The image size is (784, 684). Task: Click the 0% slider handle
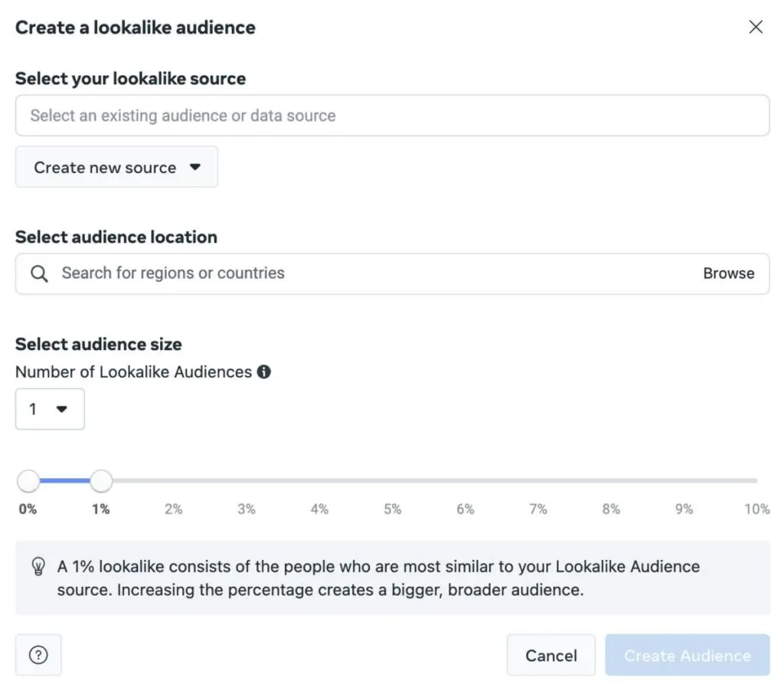click(28, 481)
